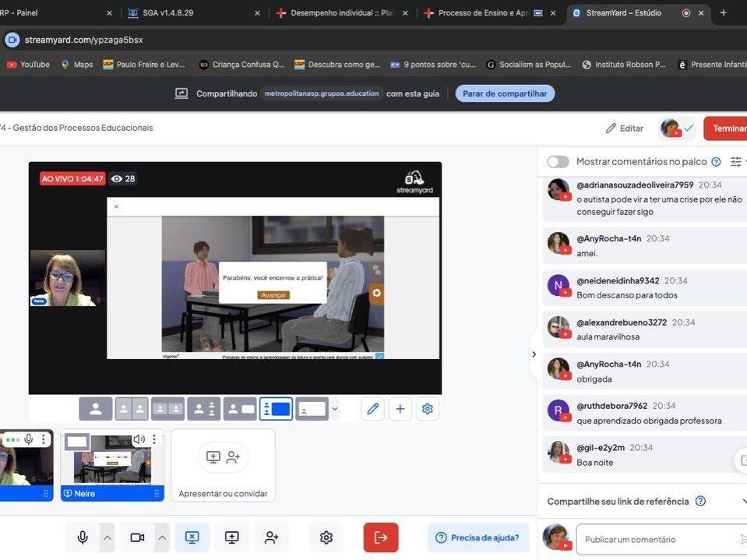
Task: Open Maps bookmark
Action: click(77, 65)
